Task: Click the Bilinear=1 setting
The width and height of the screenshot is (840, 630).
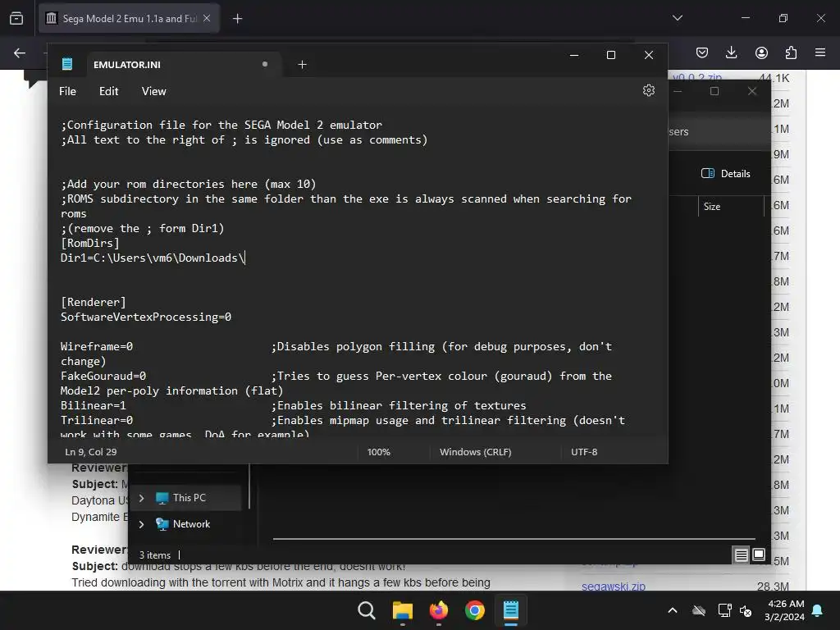Action: point(94,405)
